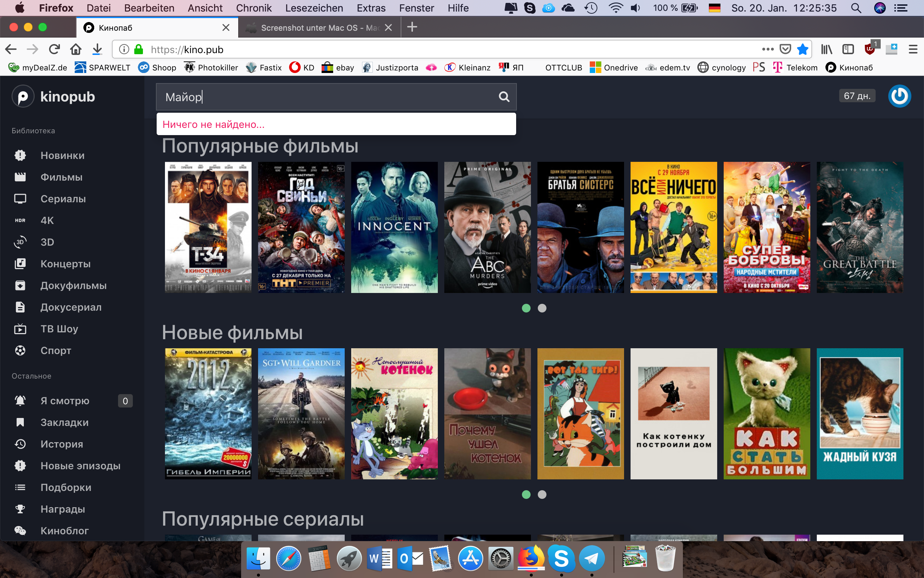The height and width of the screenshot is (578, 924).
Task: Toggle the Firefox sidebar icon
Action: coord(848,49)
